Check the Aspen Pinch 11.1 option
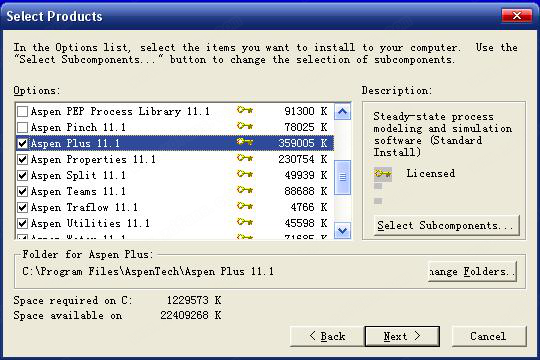Image resolution: width=540 pixels, height=360 pixels. click(22, 127)
